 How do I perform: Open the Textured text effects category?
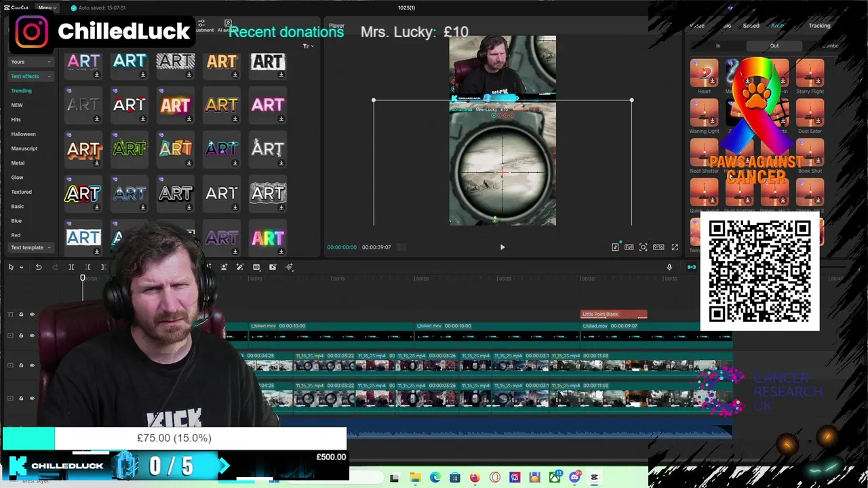pyautogui.click(x=21, y=192)
